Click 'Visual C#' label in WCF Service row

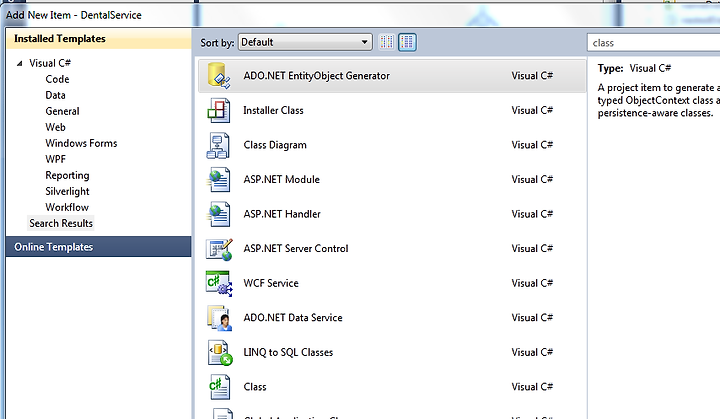532,283
